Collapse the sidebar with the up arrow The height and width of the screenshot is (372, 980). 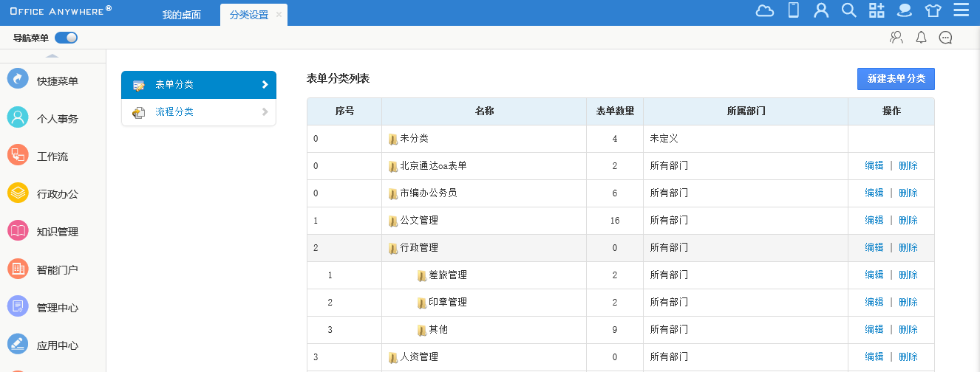(52, 56)
